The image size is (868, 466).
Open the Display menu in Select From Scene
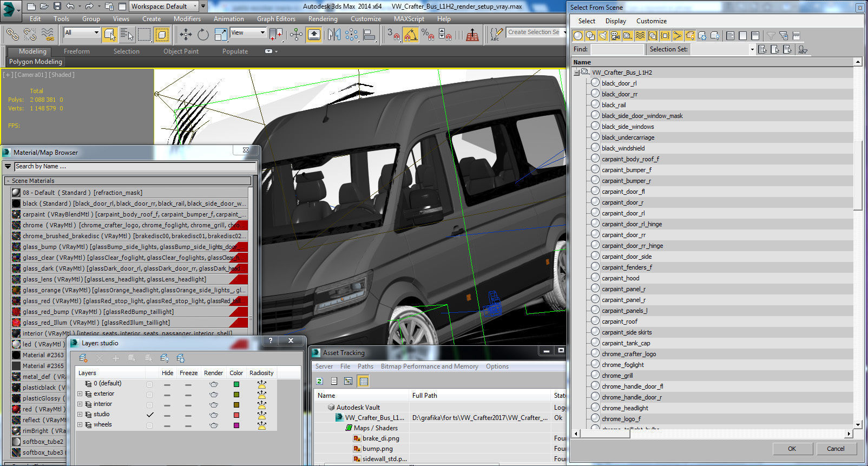(x=616, y=21)
